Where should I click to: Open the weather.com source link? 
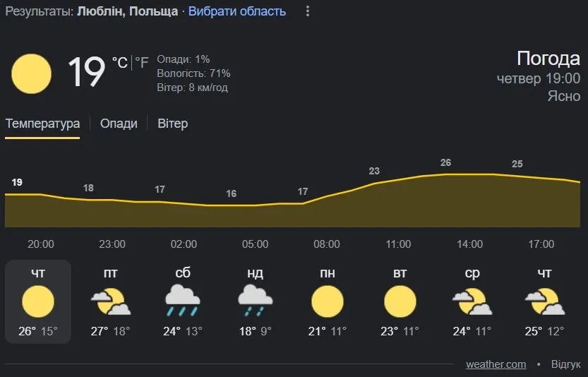[x=496, y=364]
